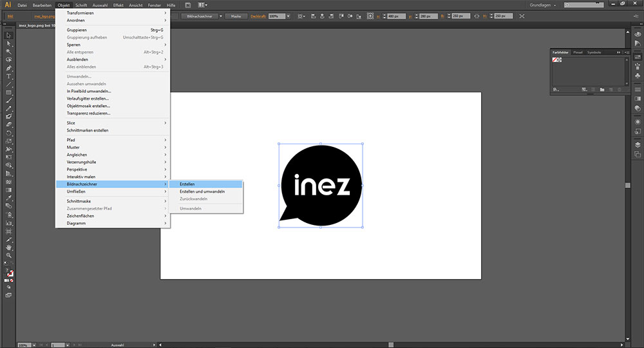Select the Magic Wand tool
644x348 pixels.
(x=8, y=52)
